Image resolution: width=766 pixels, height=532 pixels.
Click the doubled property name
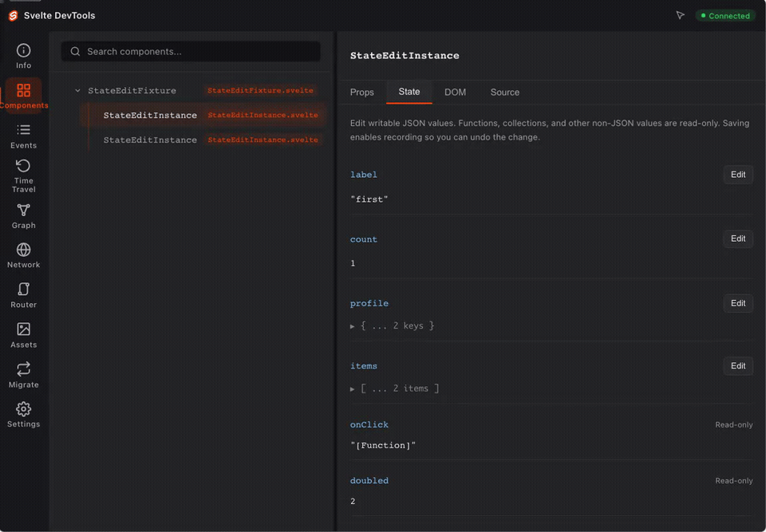[369, 481]
